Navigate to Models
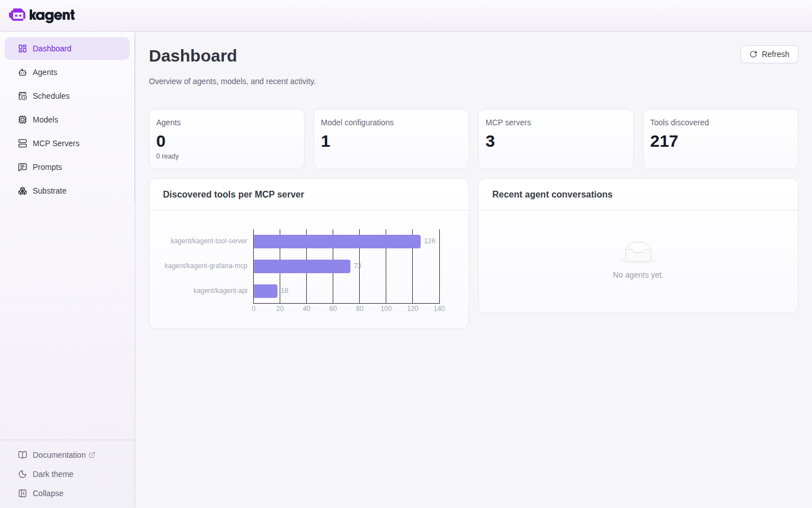 tap(67, 120)
